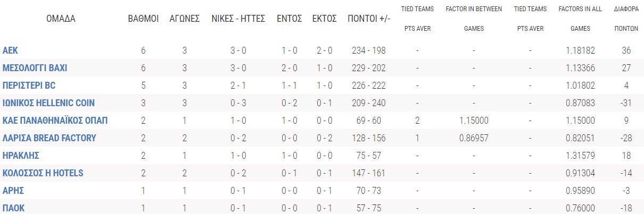Click the ΒΑΘΜΟΙ column header

coord(144,19)
